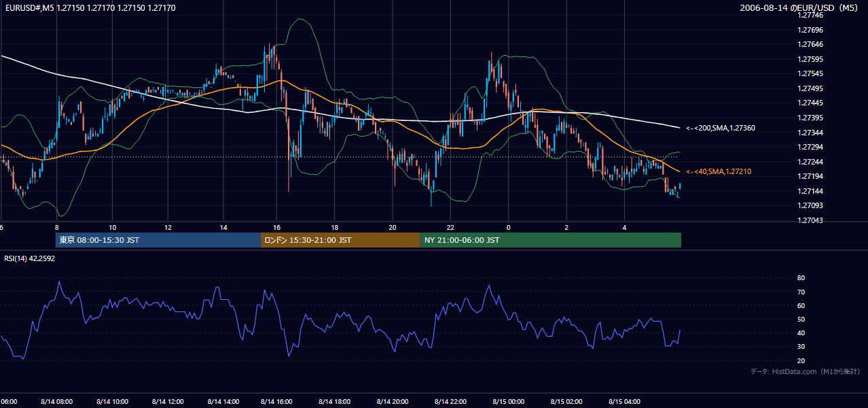Click the 8/14 12:00 time label
The width and height of the screenshot is (868, 408).
click(x=168, y=402)
